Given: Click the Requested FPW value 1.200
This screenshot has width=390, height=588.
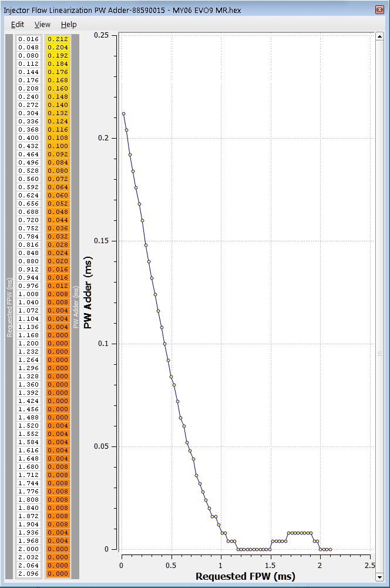Looking at the screenshot, I should [x=29, y=344].
